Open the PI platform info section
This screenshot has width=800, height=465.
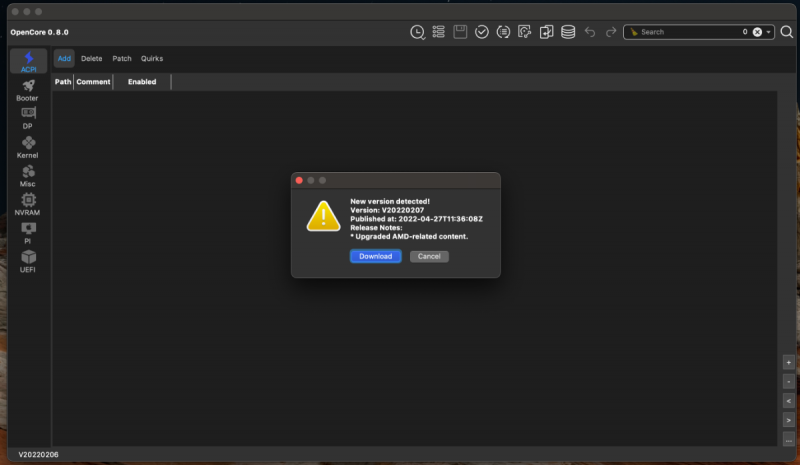(x=28, y=233)
